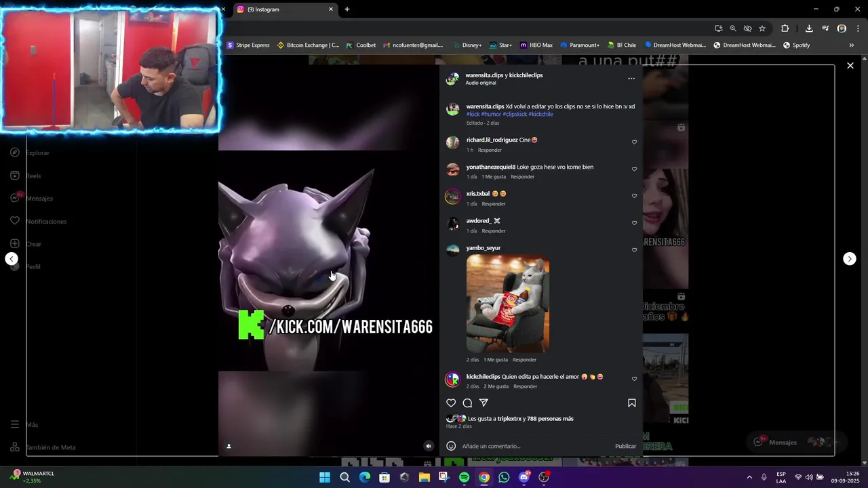Image resolution: width=868 pixels, height=488 pixels.
Task: Expand hidden bookmarks with the chevron
Action: point(852,45)
